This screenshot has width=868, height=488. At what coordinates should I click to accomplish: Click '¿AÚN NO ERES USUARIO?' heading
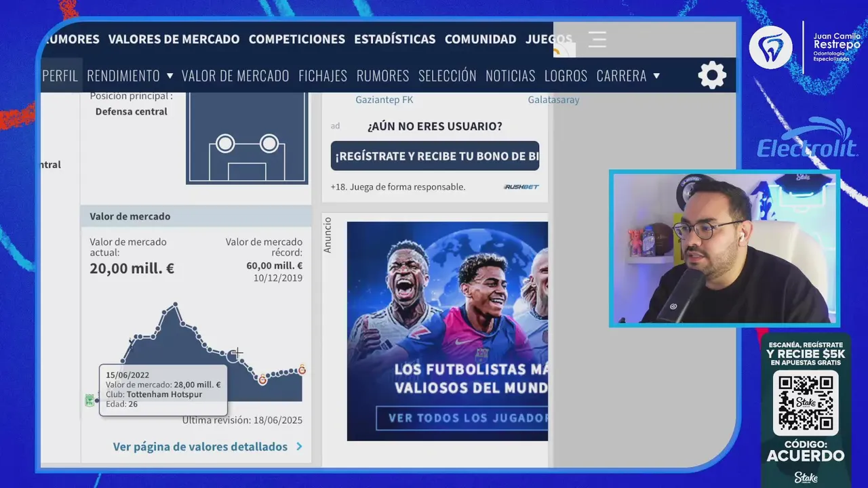[x=435, y=127]
